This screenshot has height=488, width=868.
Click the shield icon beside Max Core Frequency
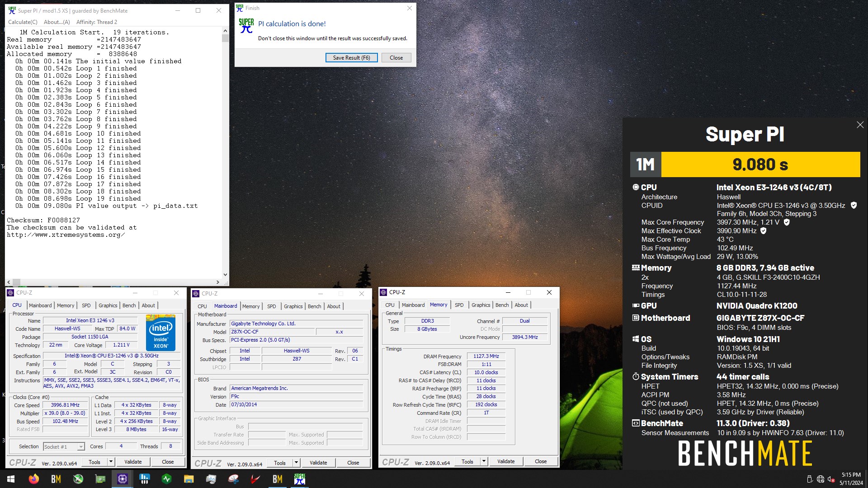[787, 222]
